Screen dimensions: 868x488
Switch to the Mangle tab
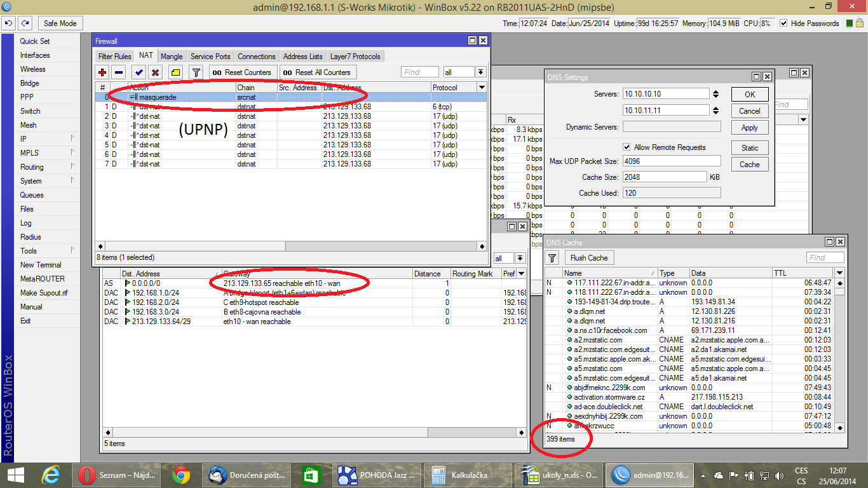pos(172,57)
